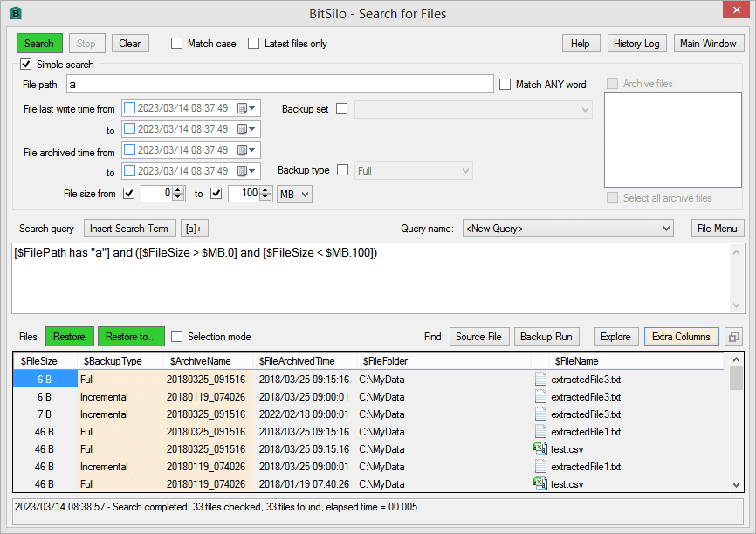
Task: Click the [a]+ button
Action: 195,229
